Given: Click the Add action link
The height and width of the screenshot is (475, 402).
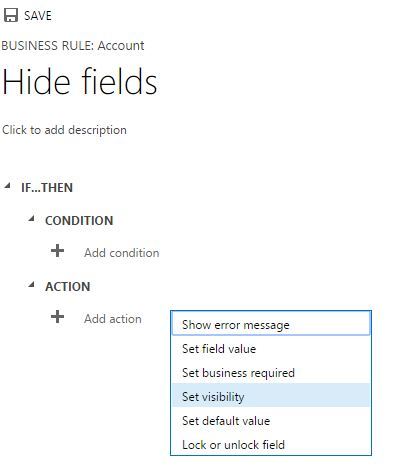Looking at the screenshot, I should point(113,319).
